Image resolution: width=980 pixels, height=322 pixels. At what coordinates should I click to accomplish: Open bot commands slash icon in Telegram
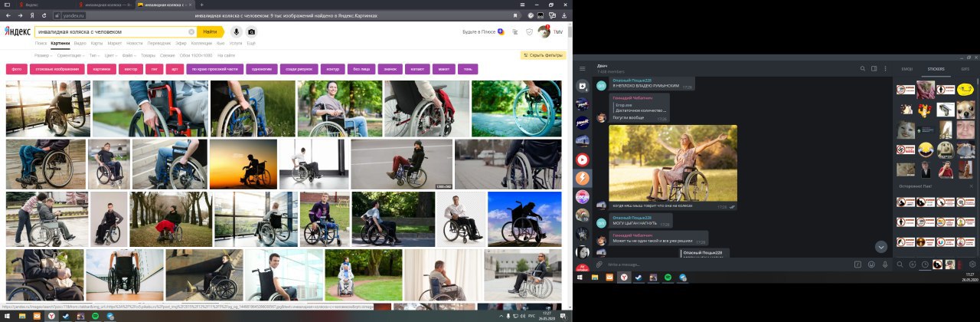click(857, 264)
